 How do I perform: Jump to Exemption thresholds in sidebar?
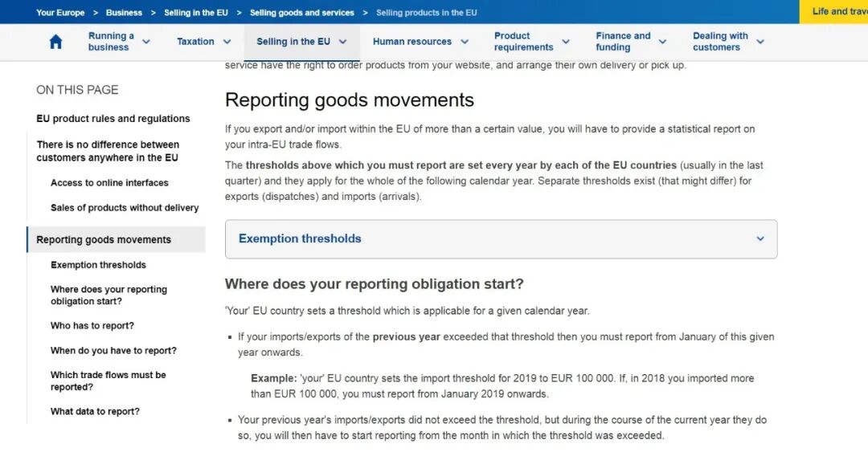(x=99, y=265)
